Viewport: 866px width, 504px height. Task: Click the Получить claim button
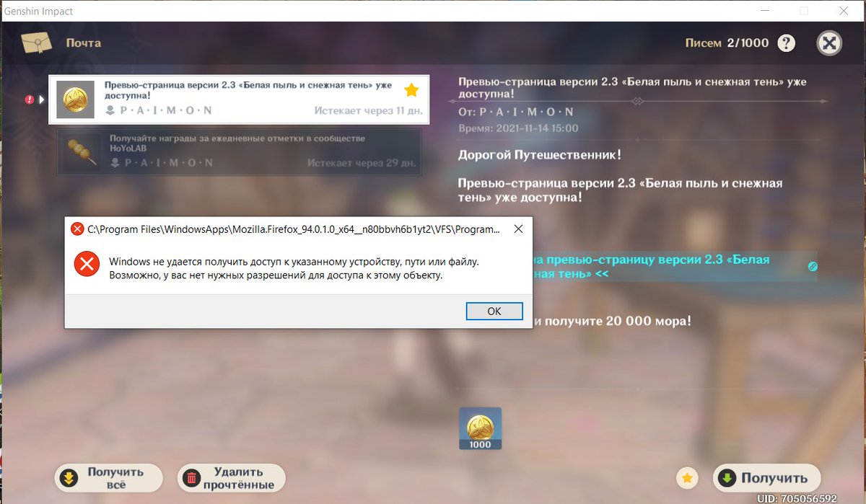click(767, 478)
